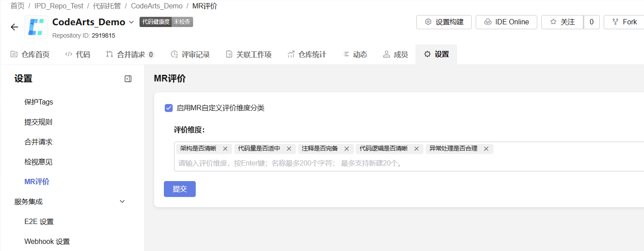Image resolution: width=644 pixels, height=251 pixels.
Task: Collapse the 服务集成 section chevron
Action: tap(123, 202)
